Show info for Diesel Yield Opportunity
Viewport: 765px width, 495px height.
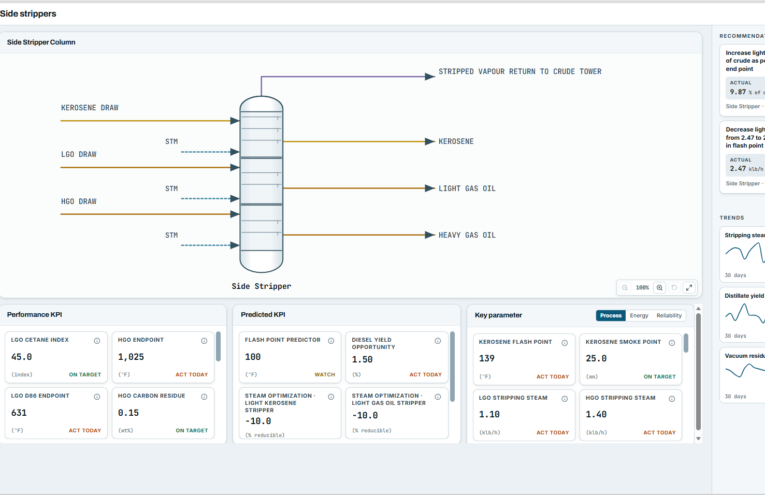438,341
